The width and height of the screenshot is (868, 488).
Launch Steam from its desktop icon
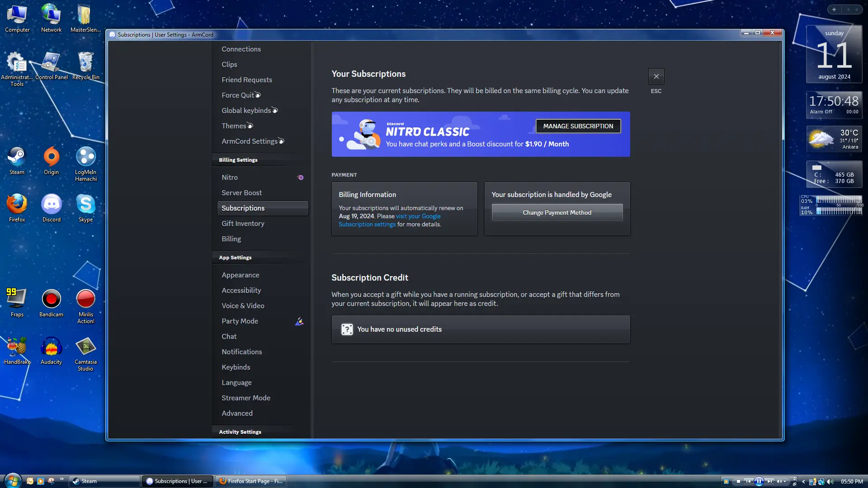17,161
